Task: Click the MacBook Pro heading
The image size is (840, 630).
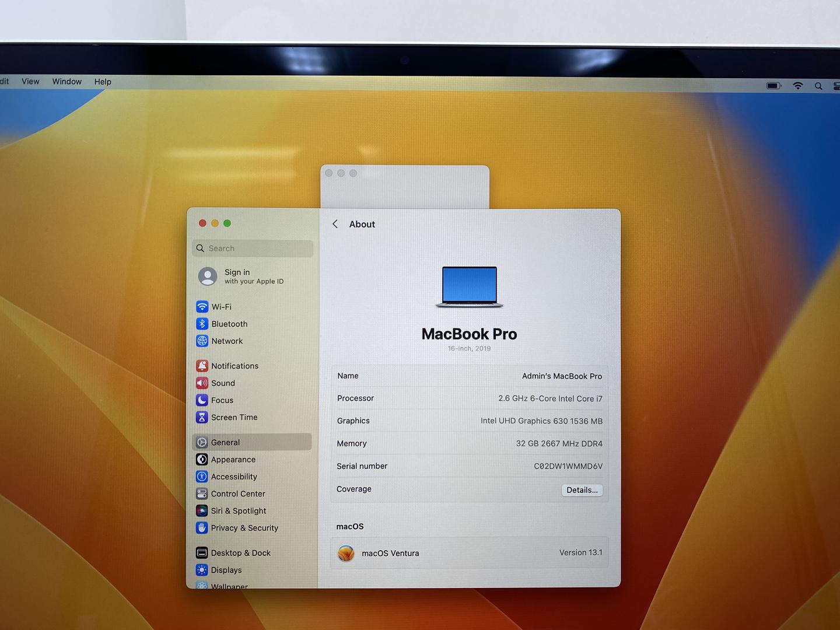Action: pos(470,334)
